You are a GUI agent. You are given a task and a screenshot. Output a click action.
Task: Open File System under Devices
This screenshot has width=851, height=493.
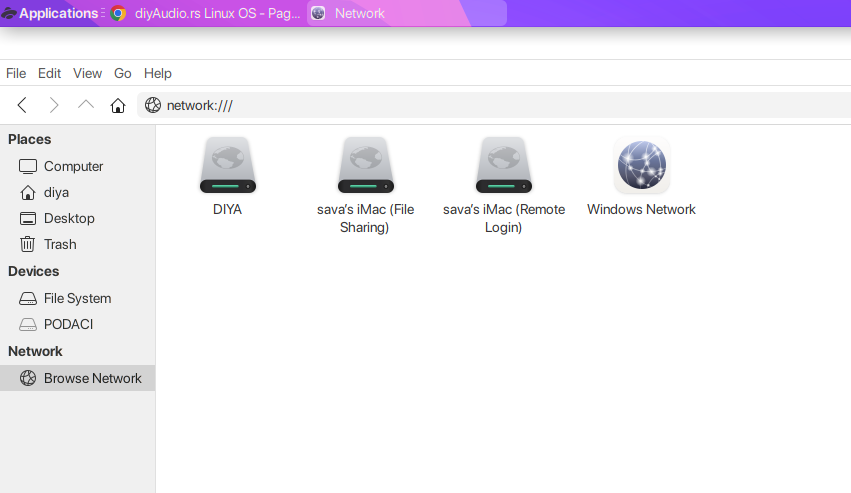tap(78, 298)
